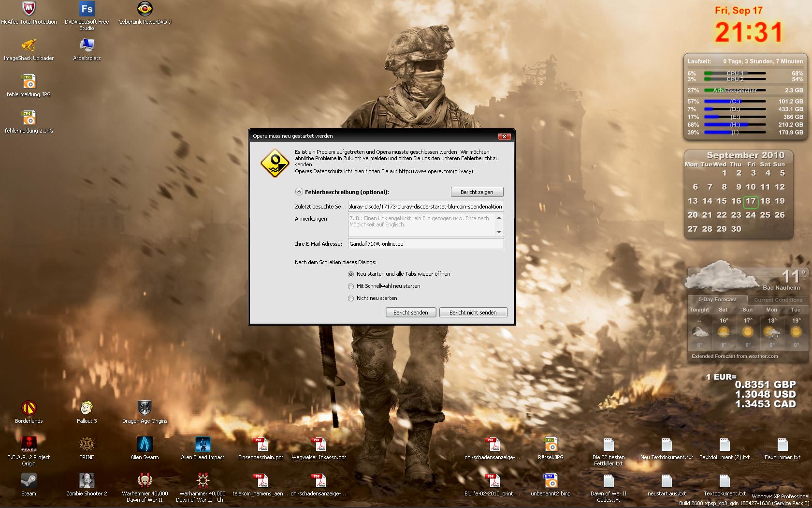
Task: Close the Opera crash dialog
Action: click(504, 136)
